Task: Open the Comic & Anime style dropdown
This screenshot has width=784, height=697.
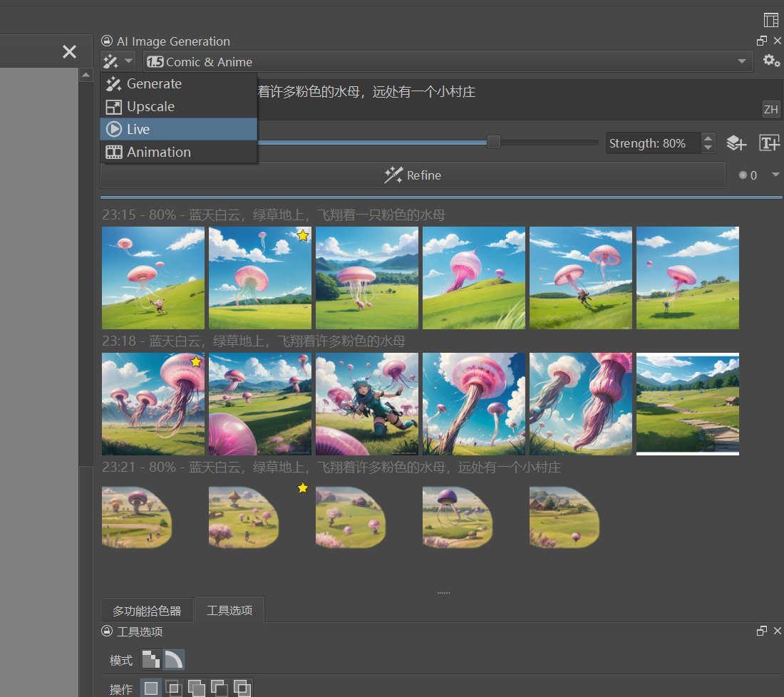Action: click(x=448, y=62)
